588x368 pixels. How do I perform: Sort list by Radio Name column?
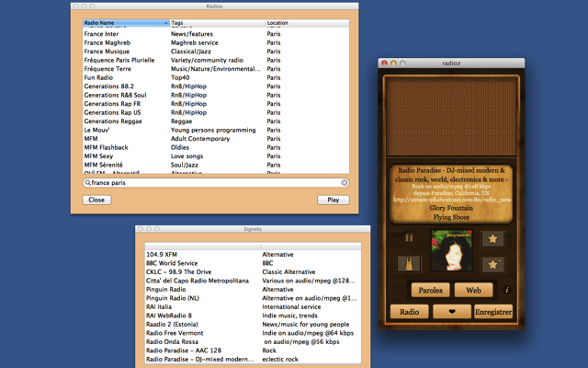[x=125, y=22]
